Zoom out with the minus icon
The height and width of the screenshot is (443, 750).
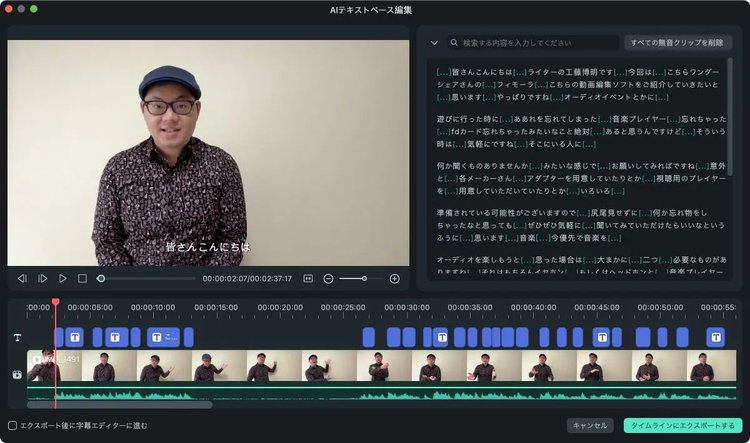click(x=328, y=278)
